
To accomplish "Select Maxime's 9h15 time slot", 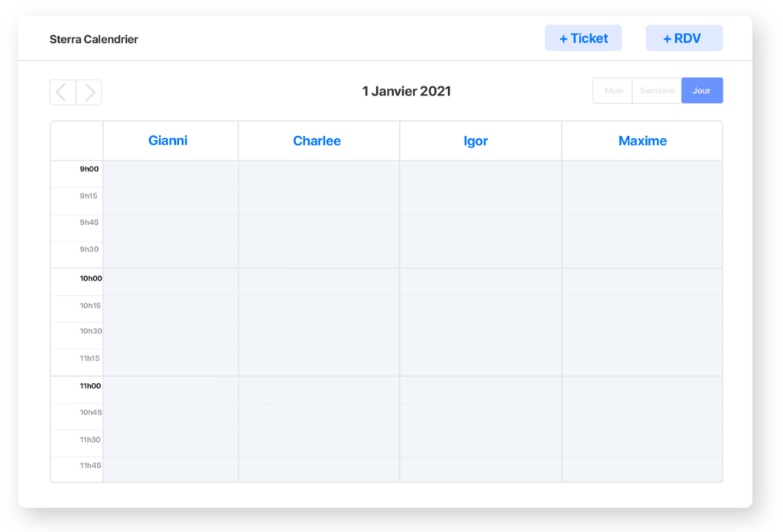I will click(x=642, y=201).
